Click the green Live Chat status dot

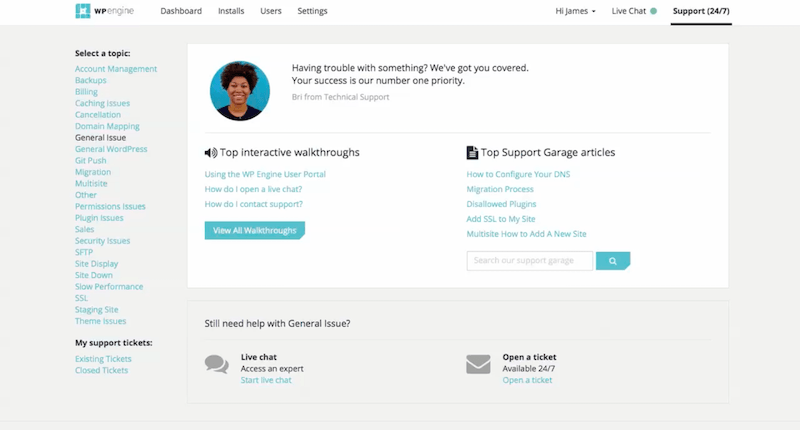654,11
